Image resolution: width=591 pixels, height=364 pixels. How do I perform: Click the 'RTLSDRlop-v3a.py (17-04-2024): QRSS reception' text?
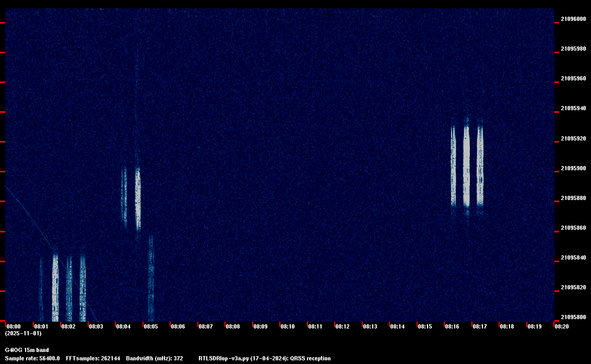(265, 358)
